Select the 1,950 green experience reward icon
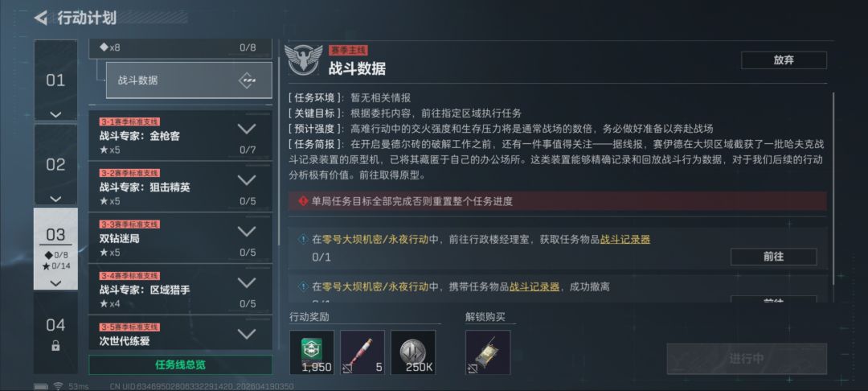This screenshot has height=391, width=868. click(312, 352)
